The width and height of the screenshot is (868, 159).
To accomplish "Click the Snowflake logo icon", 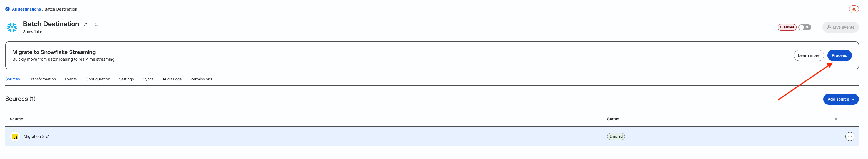I will (12, 27).
